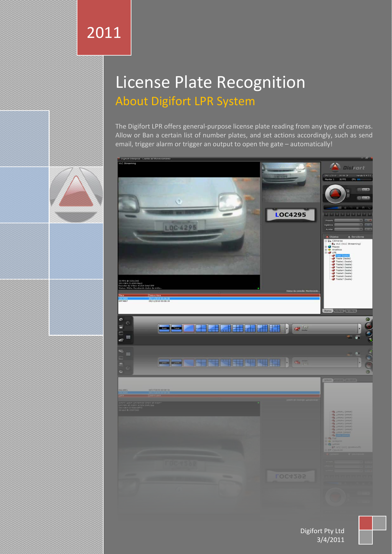Click the Placa column header

pyautogui.click(x=133, y=295)
